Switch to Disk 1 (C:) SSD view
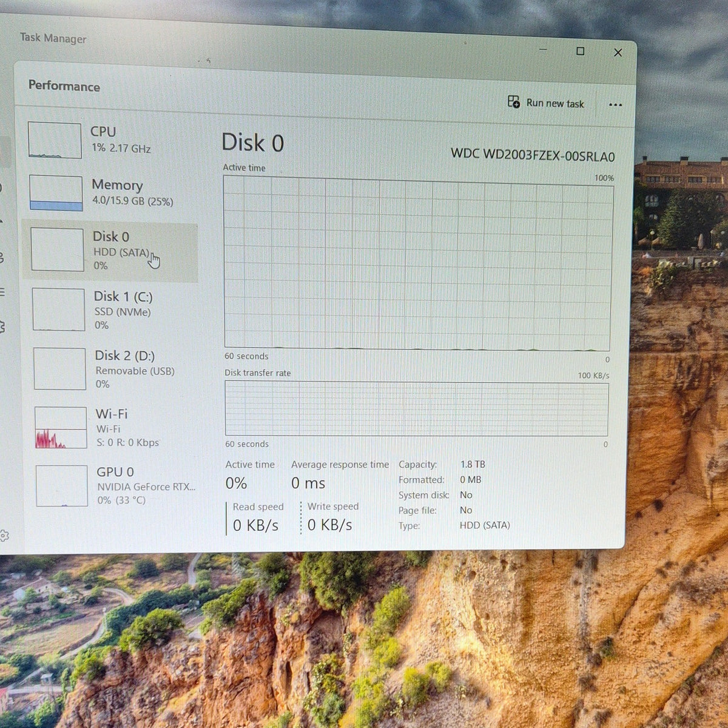This screenshot has height=728, width=728. [x=111, y=310]
